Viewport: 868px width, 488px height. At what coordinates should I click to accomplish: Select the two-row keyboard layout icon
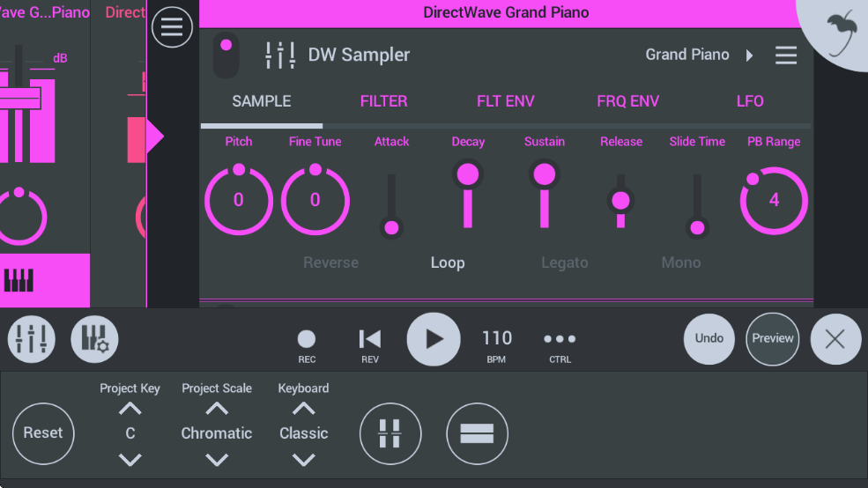click(x=477, y=433)
